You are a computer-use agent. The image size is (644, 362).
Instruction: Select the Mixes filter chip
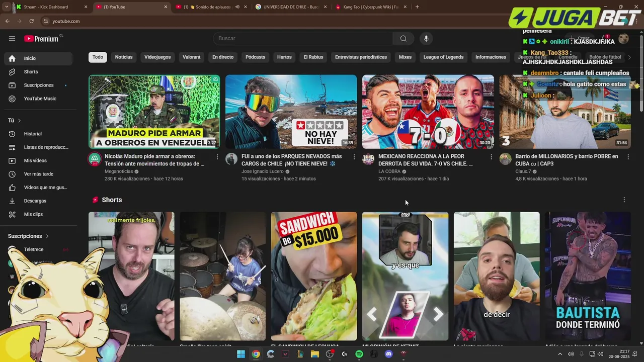[405, 57]
